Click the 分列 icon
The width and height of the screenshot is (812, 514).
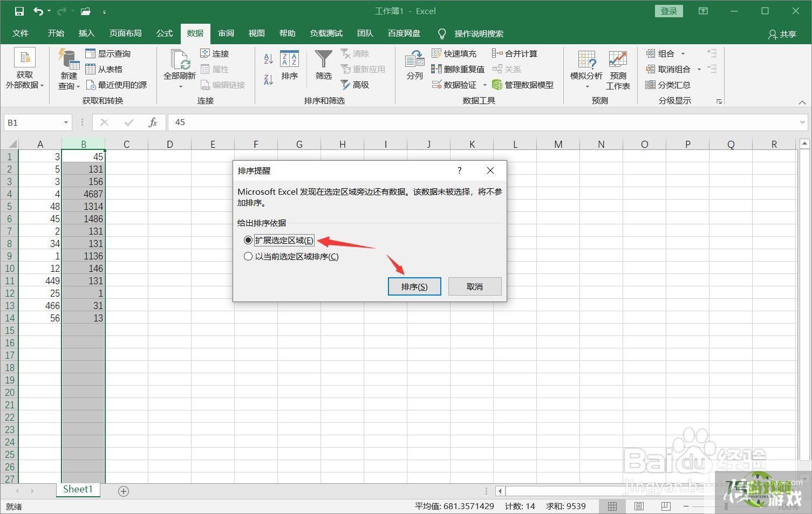pos(414,59)
